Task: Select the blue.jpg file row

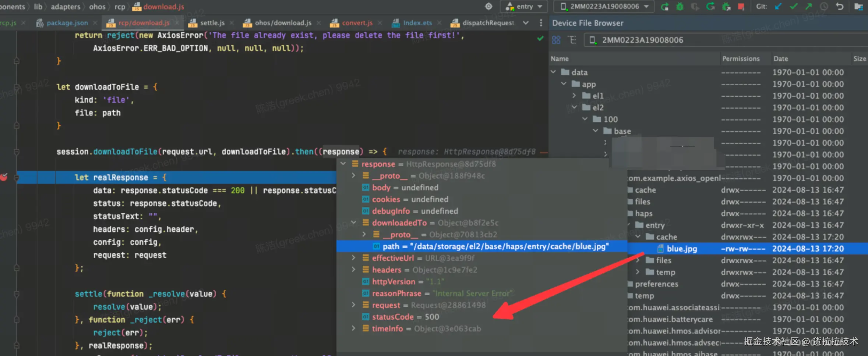Action: click(747, 249)
